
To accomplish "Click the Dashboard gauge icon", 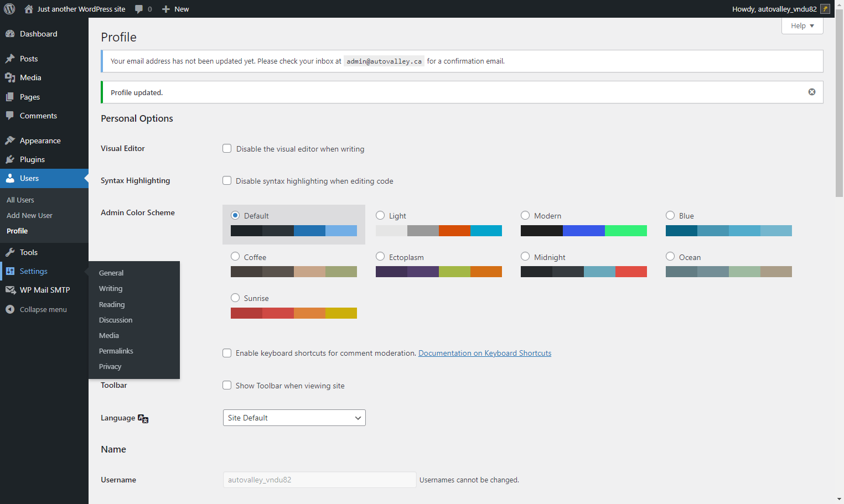I will pyautogui.click(x=10, y=34).
